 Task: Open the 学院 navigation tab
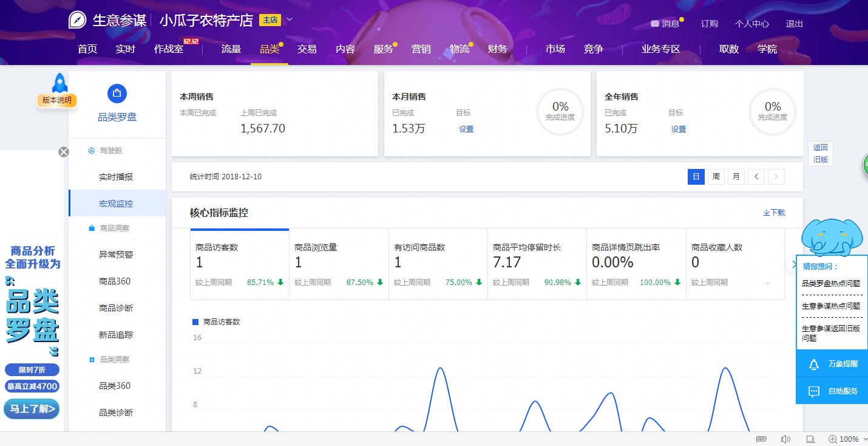[767, 49]
